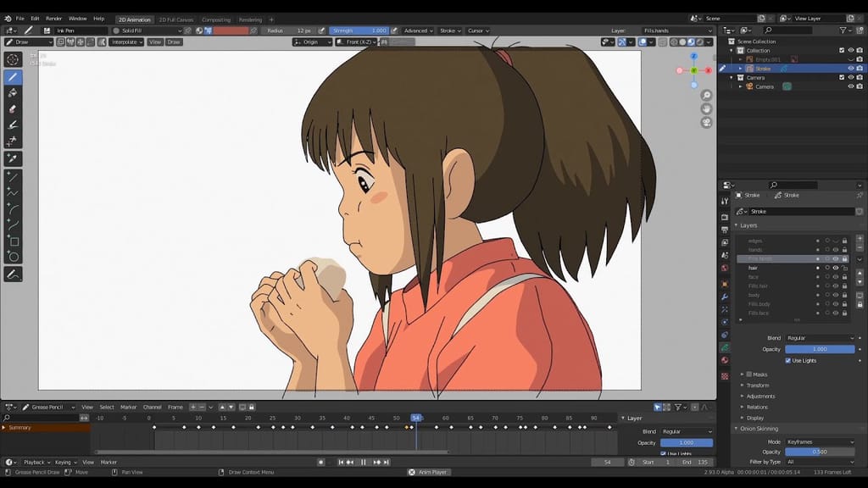The image size is (868, 488).
Task: Open the Blend mode dropdown showing Regular
Action: click(x=821, y=337)
